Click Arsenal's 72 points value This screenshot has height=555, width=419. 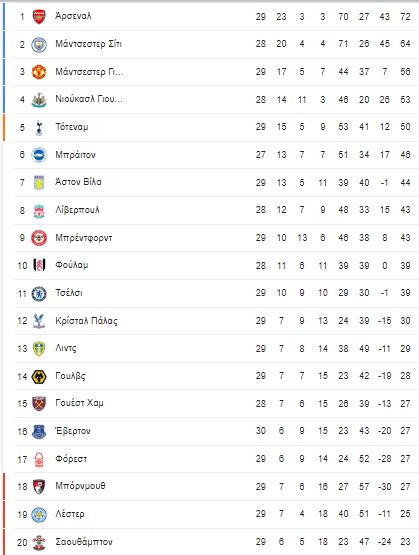point(405,17)
